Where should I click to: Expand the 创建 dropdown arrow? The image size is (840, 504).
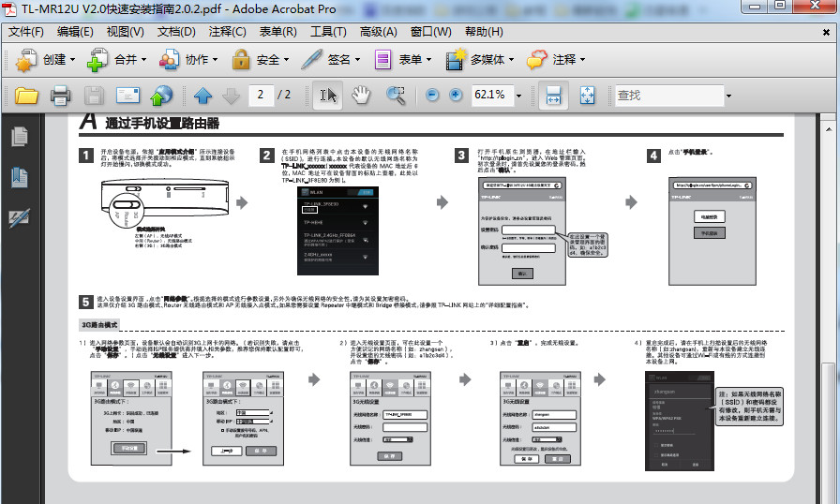point(72,60)
